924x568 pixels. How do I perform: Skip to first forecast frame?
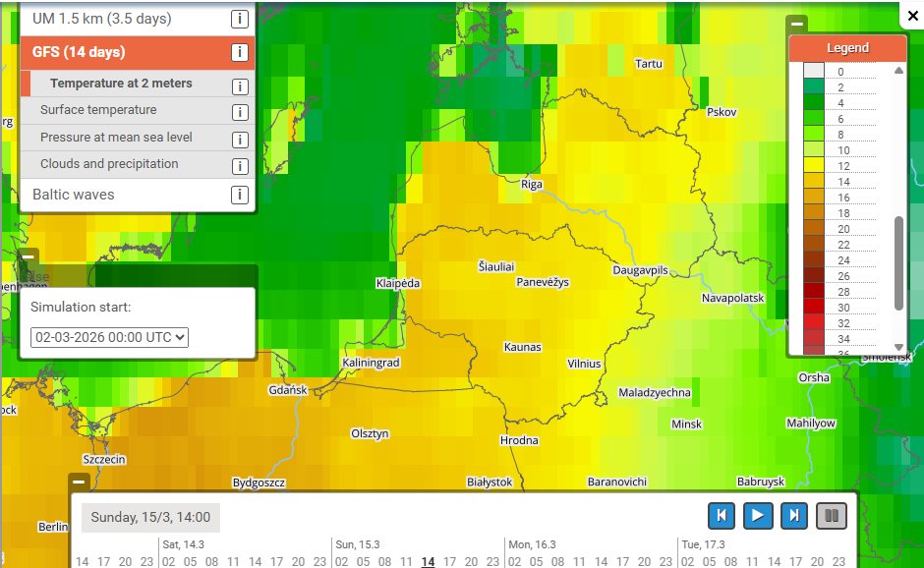(x=722, y=516)
